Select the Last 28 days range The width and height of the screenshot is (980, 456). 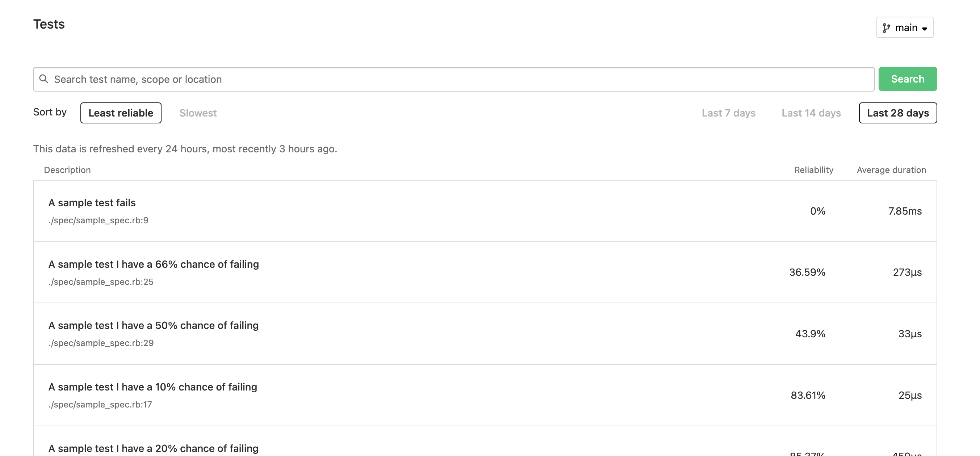point(897,113)
